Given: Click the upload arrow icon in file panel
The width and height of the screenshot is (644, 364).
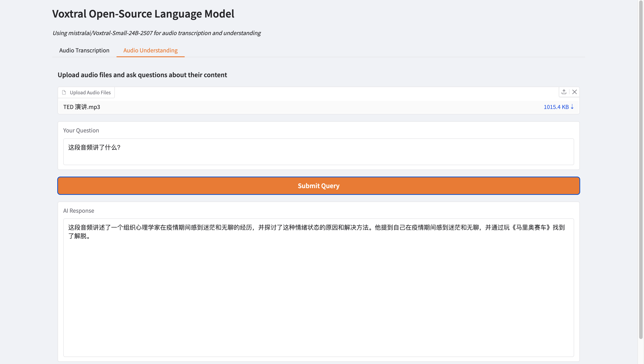Looking at the screenshot, I should tap(564, 92).
